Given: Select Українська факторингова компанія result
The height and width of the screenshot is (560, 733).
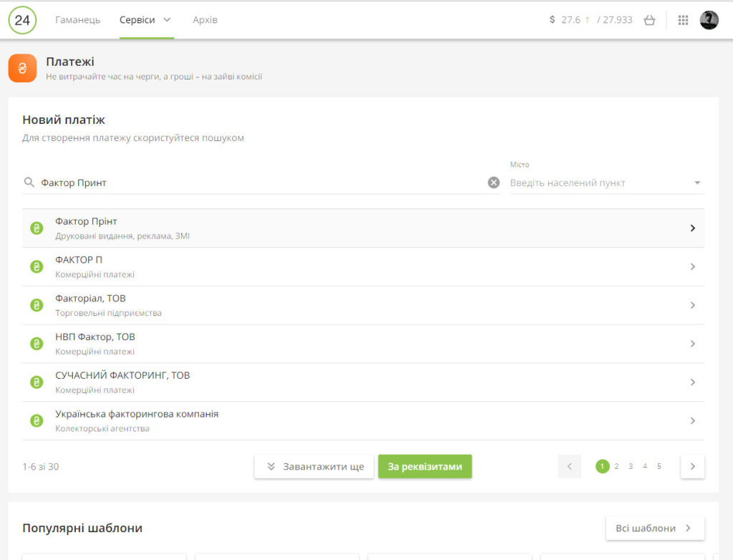Looking at the screenshot, I should point(137,421).
